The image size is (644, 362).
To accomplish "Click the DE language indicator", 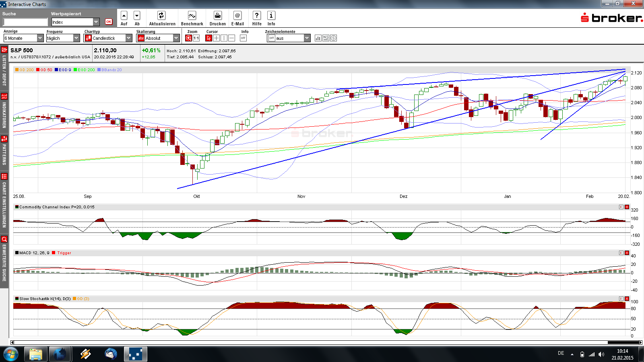I will (x=561, y=353).
